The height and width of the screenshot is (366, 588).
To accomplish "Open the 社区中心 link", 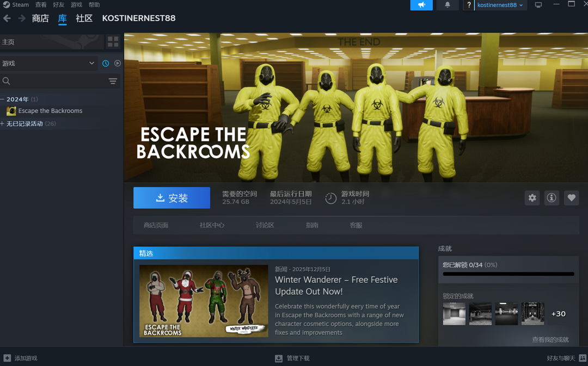I will point(212,225).
